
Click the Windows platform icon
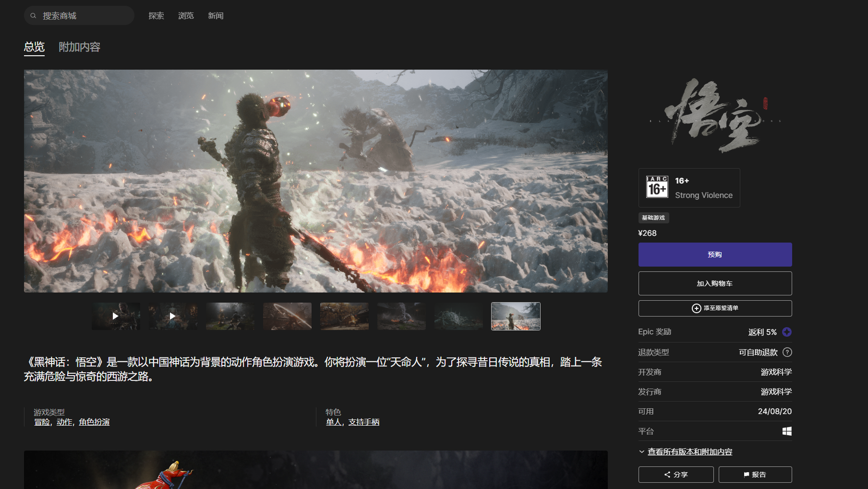coord(787,431)
